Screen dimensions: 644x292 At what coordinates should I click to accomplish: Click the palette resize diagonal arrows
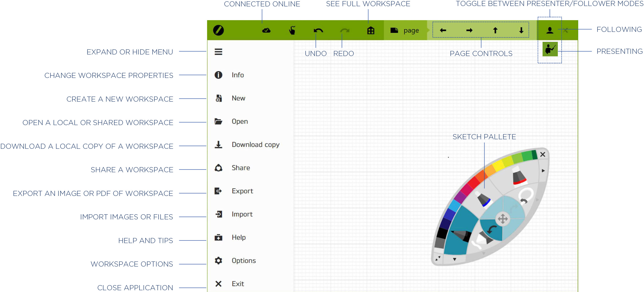click(x=438, y=258)
